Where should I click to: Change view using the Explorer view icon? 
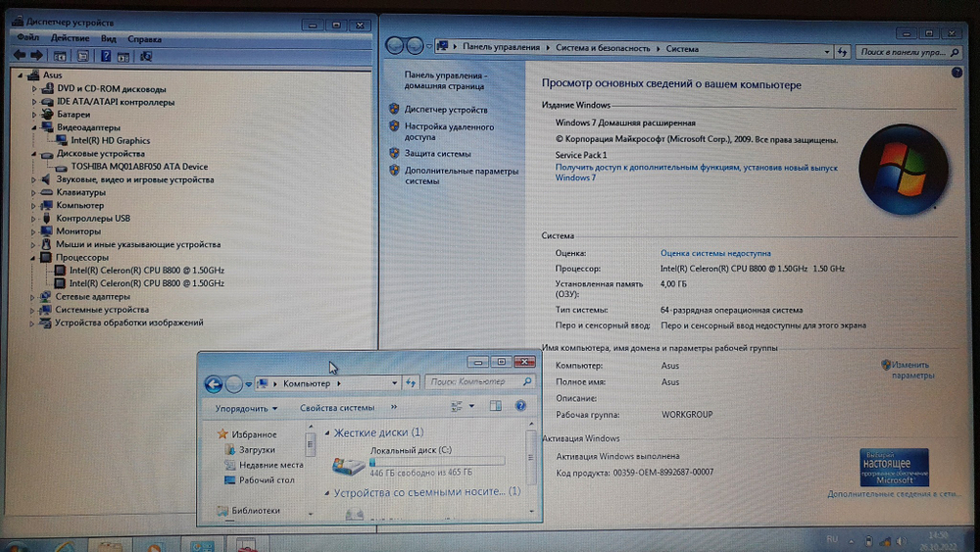tap(457, 406)
